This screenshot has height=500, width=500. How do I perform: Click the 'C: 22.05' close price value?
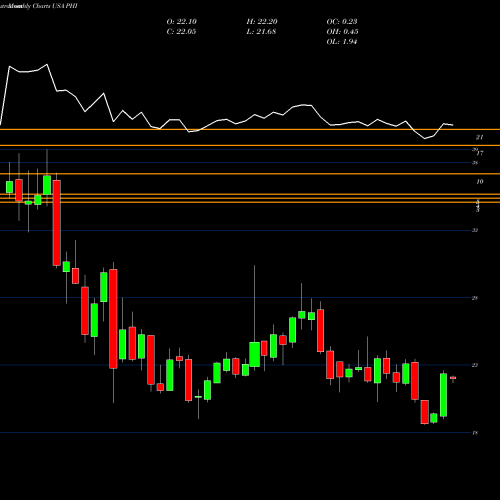(181, 32)
